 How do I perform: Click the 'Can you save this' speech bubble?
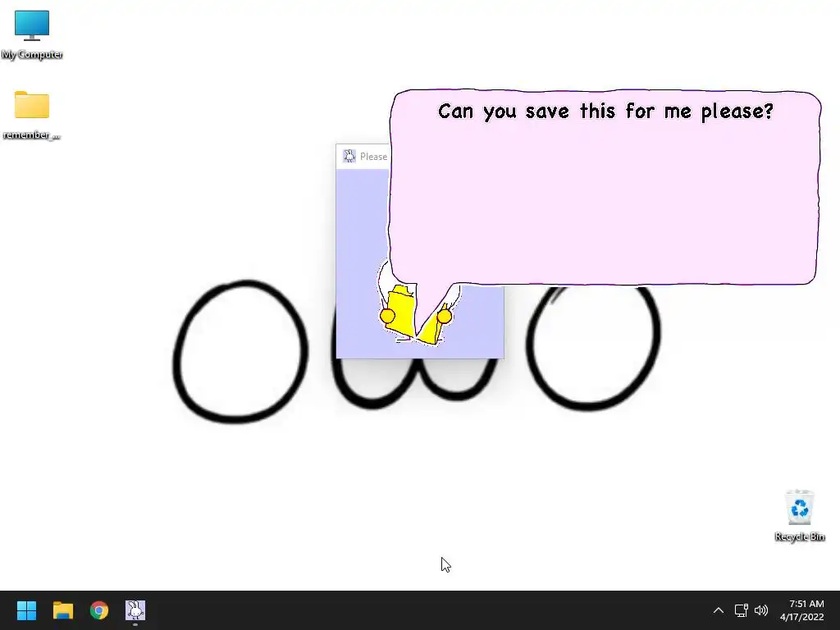coord(604,188)
